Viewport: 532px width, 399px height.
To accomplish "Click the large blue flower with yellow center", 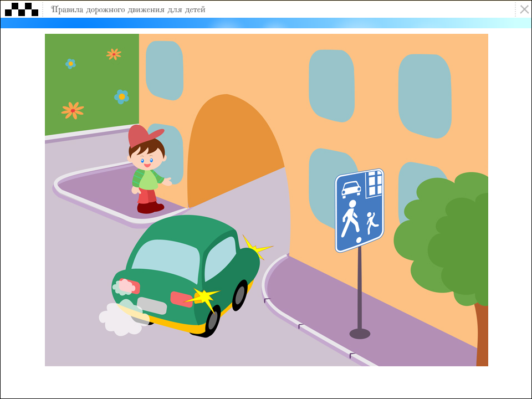I will [121, 96].
